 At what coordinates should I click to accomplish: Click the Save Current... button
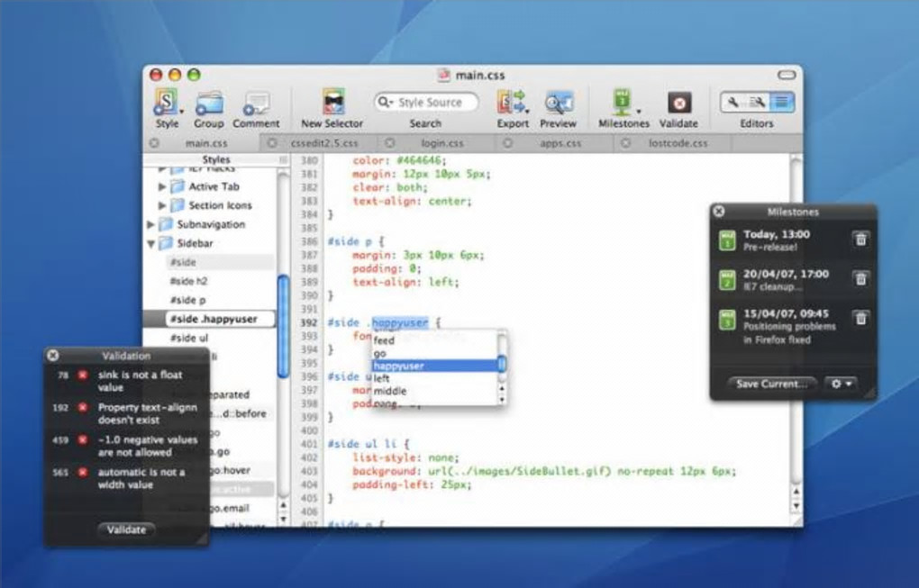click(772, 384)
